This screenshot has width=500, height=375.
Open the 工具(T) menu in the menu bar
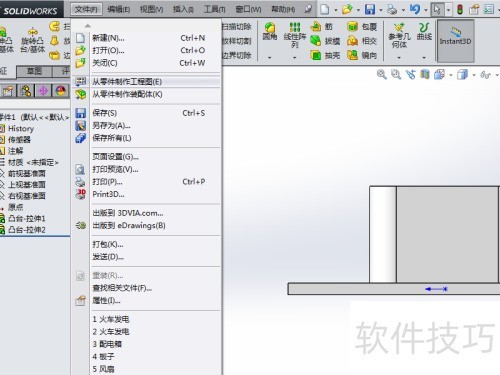pyautogui.click(x=215, y=9)
